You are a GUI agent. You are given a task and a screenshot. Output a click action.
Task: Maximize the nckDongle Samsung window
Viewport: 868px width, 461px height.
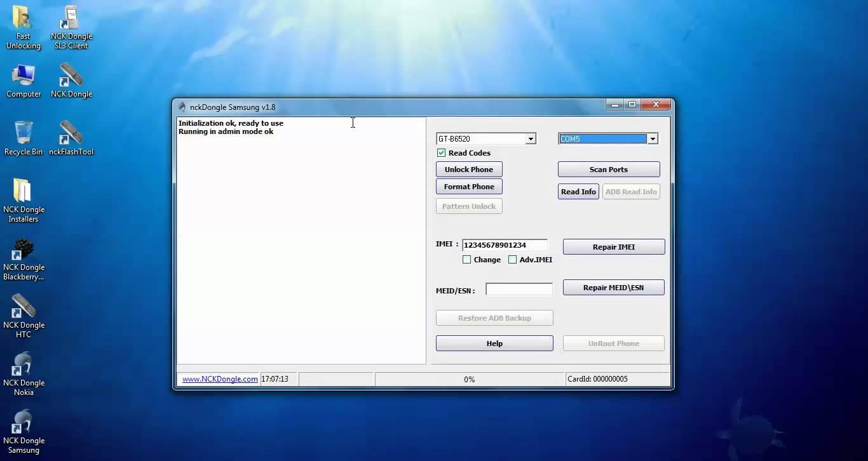(x=632, y=105)
